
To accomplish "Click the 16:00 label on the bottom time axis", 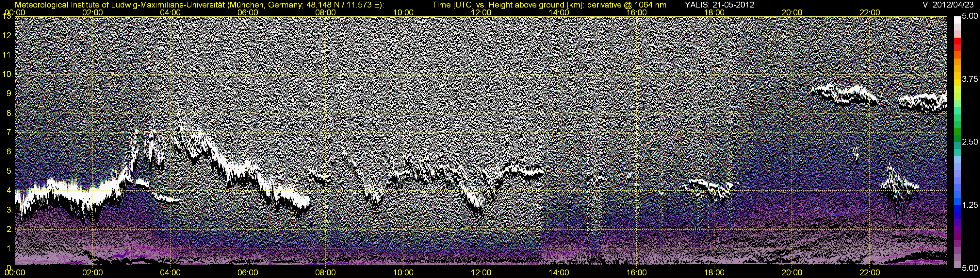I will (636, 273).
